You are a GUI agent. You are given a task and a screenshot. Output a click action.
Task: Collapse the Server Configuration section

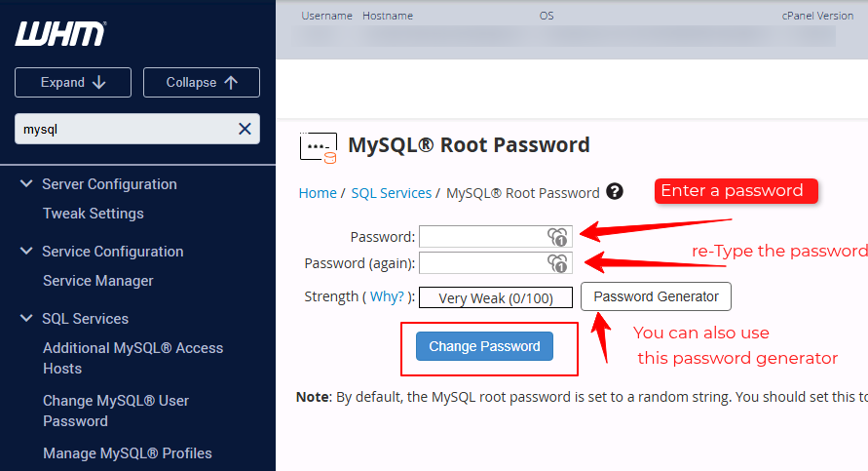click(26, 183)
